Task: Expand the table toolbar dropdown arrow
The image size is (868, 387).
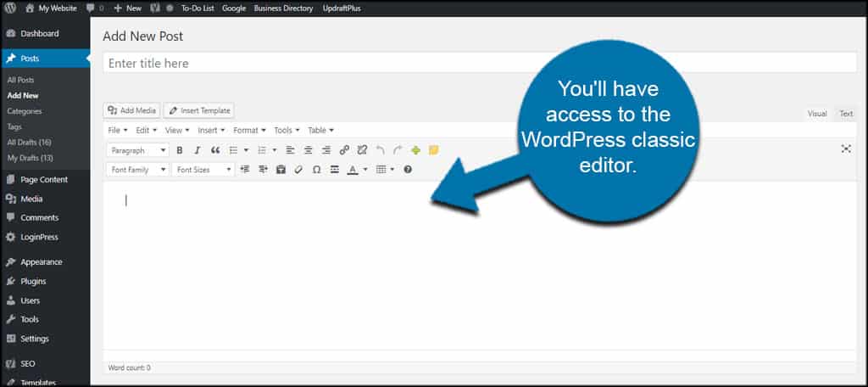Action: coord(392,170)
